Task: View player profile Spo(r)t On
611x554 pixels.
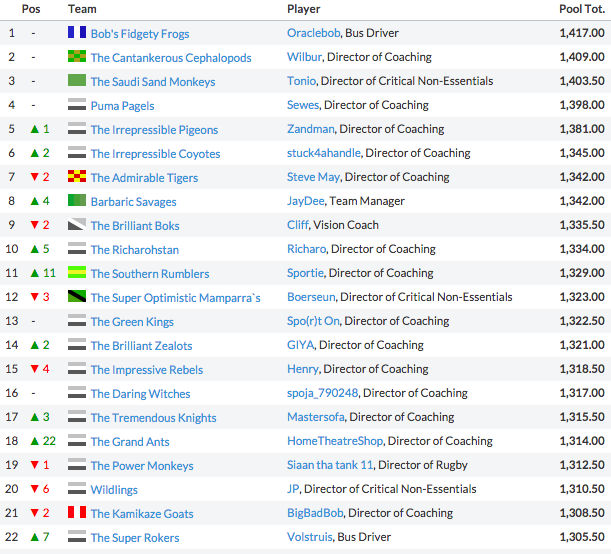Action: (313, 321)
